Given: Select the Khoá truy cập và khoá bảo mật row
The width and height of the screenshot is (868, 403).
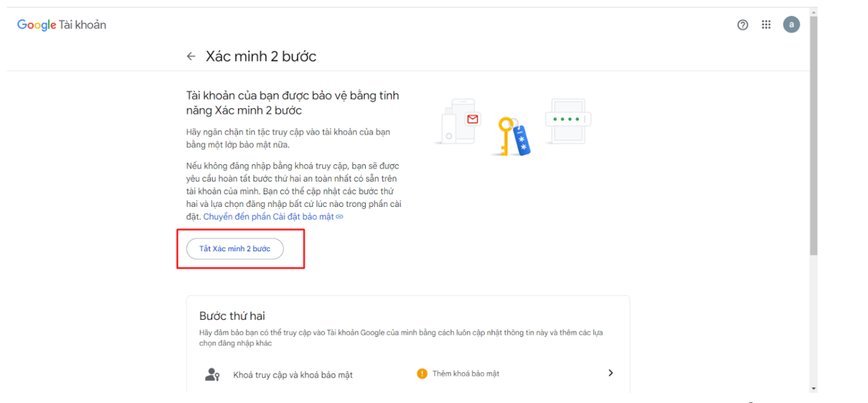Looking at the screenshot, I should 293,375.
